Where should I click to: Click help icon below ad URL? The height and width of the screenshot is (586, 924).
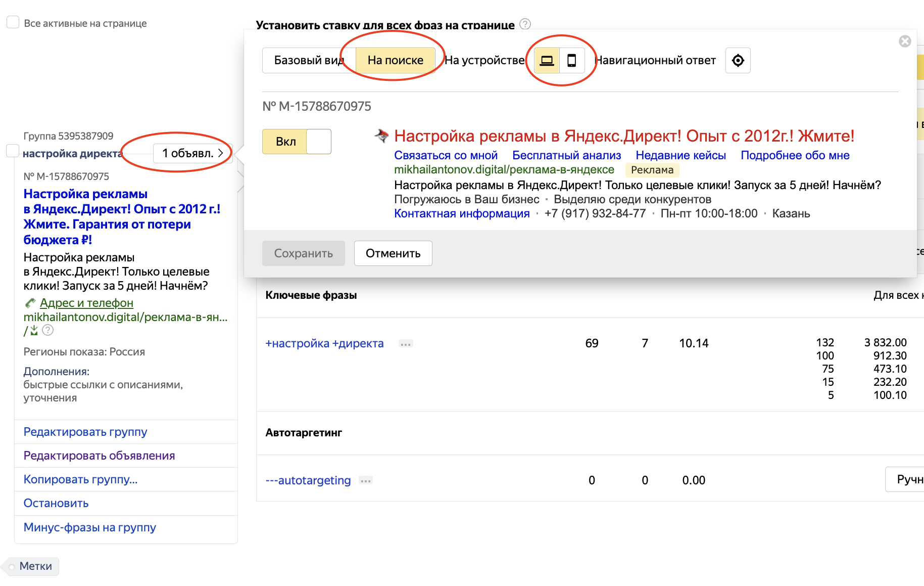(47, 330)
